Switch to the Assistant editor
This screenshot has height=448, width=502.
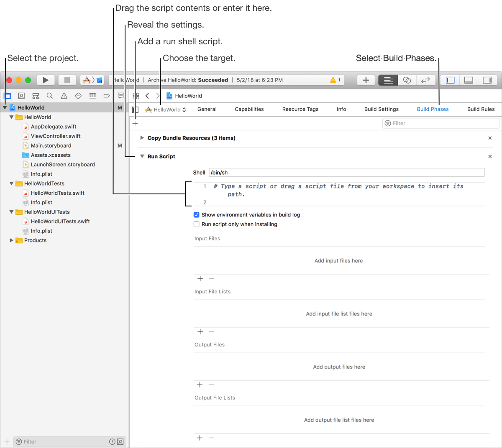(x=407, y=80)
